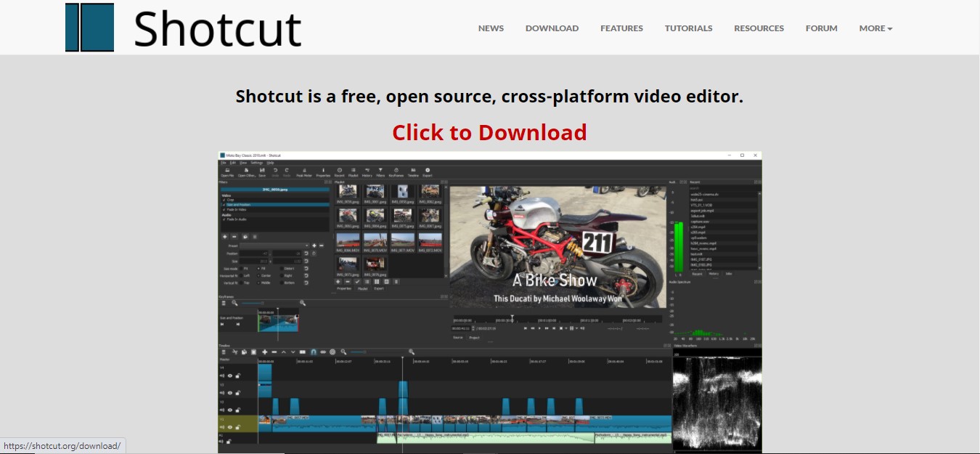Image resolution: width=980 pixels, height=454 pixels.
Task: Click the IMG_0059.jpeg thumbnail in the Playlist panel
Action: click(348, 191)
